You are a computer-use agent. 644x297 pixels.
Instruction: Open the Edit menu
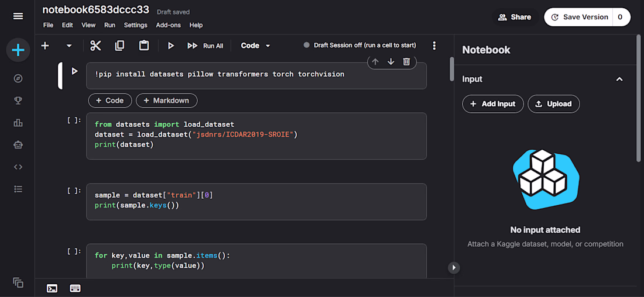tap(67, 25)
